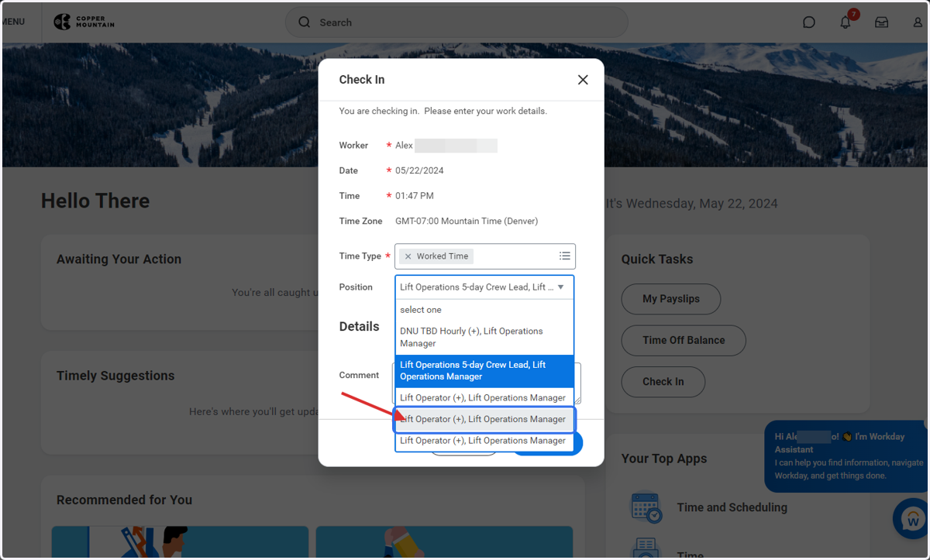Image resolution: width=930 pixels, height=560 pixels.
Task: Choose the 'select one' option
Action: pyautogui.click(x=484, y=310)
